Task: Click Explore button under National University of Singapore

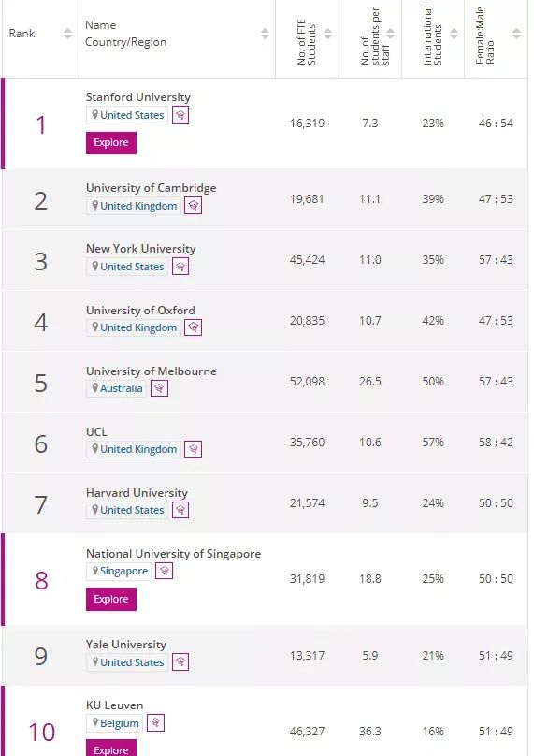Action: (111, 599)
